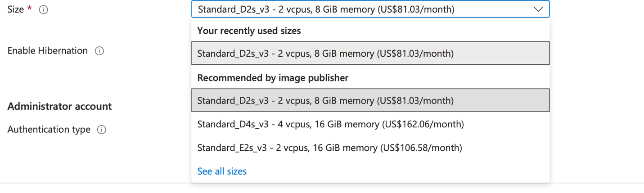The width and height of the screenshot is (644, 193).
Task: Click the Size field label
Action: pos(16,9)
